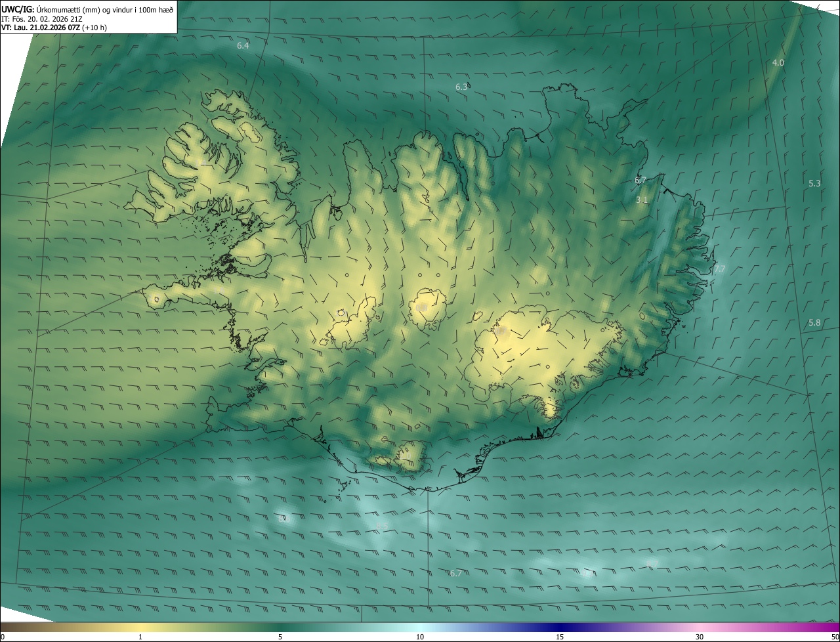This screenshot has width=840, height=642.
Task: Click the '1' tick on the color scale
Action: 140,637
